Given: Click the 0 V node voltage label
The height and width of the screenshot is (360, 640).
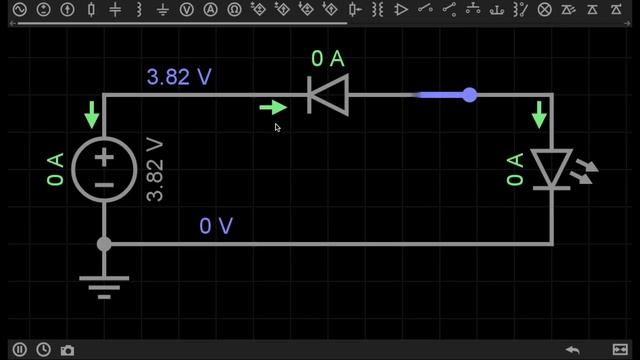Looking at the screenshot, I should coord(216,226).
